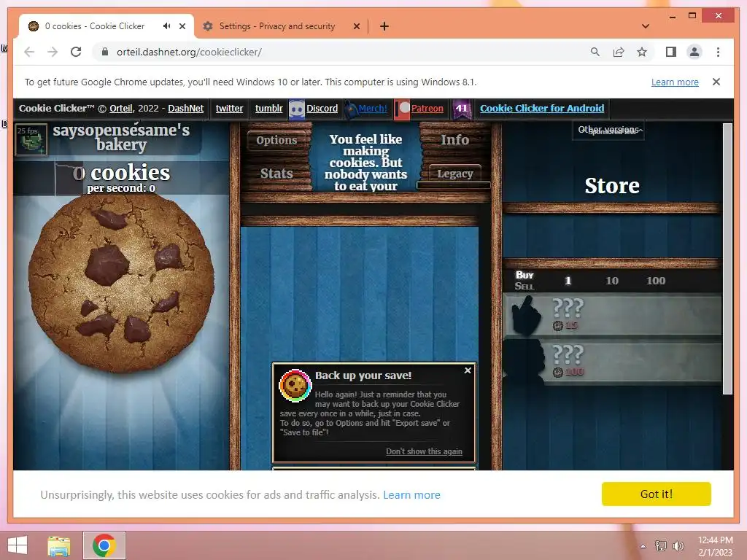
Task: Click the Chrome taskbar icon
Action: [104, 545]
